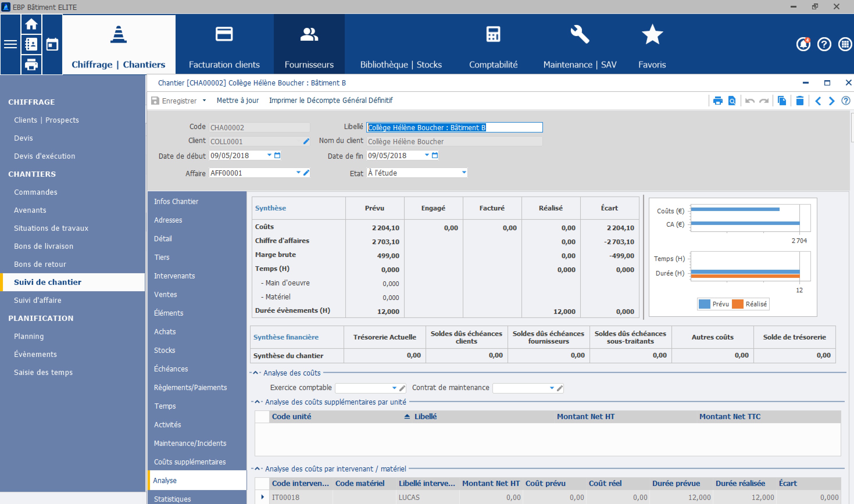
Task: Click the orange Réalisé legend swatch
Action: [x=737, y=304]
